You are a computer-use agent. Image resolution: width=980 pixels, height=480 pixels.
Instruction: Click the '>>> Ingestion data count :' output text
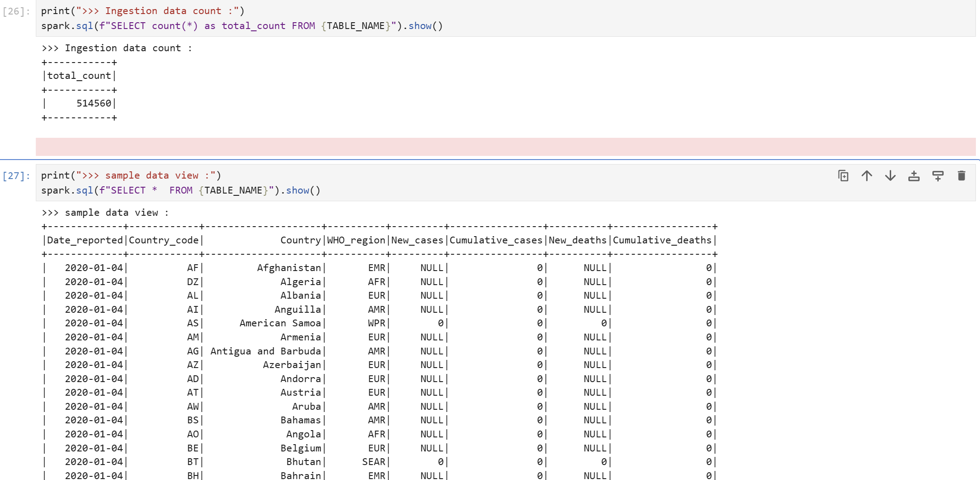(117, 48)
